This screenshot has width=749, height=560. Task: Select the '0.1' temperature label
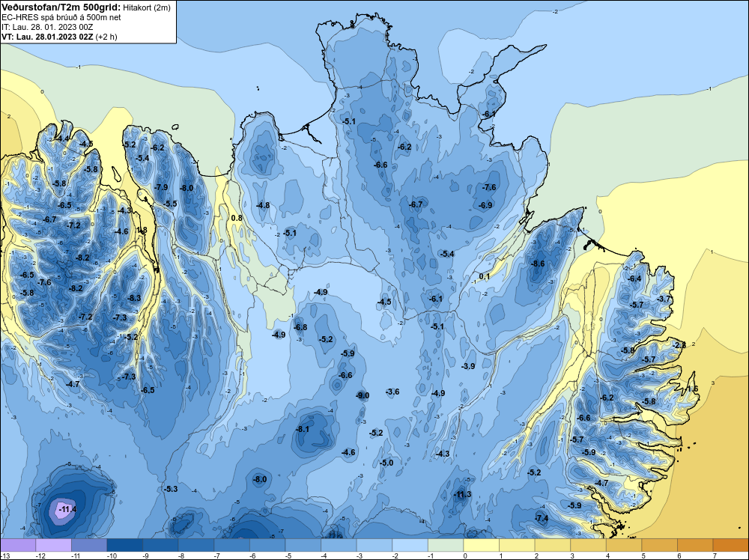click(x=485, y=276)
